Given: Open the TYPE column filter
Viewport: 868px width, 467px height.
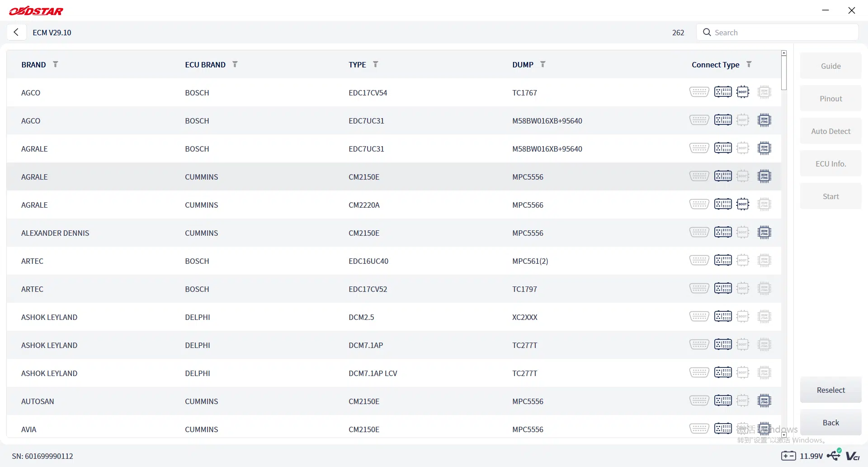Looking at the screenshot, I should (x=376, y=64).
